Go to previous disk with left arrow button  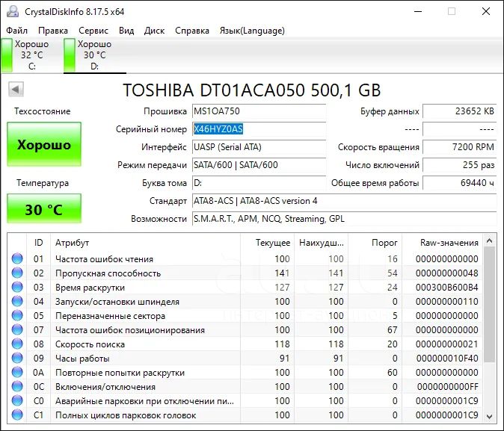pyautogui.click(x=16, y=90)
